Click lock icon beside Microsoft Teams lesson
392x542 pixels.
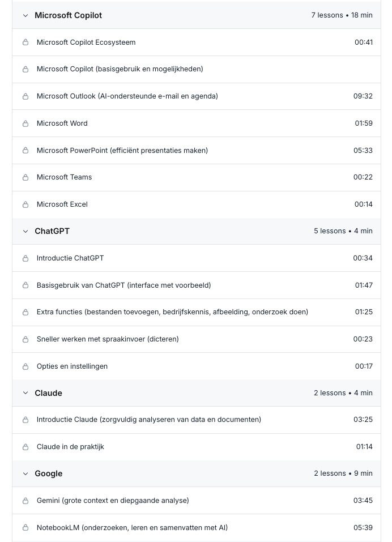click(25, 177)
